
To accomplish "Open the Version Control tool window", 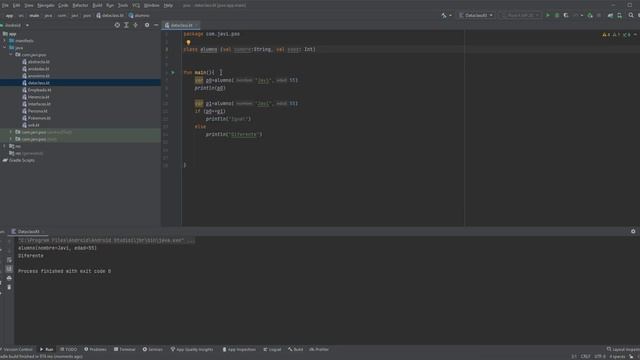I will pyautogui.click(x=16, y=349).
